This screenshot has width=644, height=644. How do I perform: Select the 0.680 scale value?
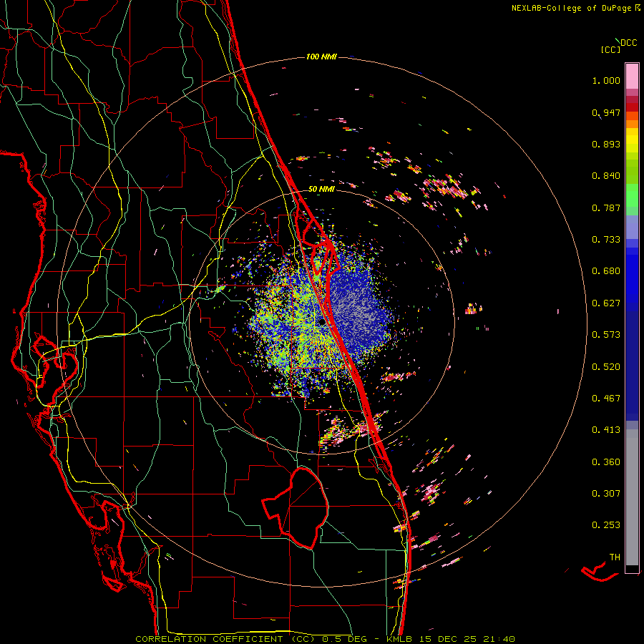point(606,271)
